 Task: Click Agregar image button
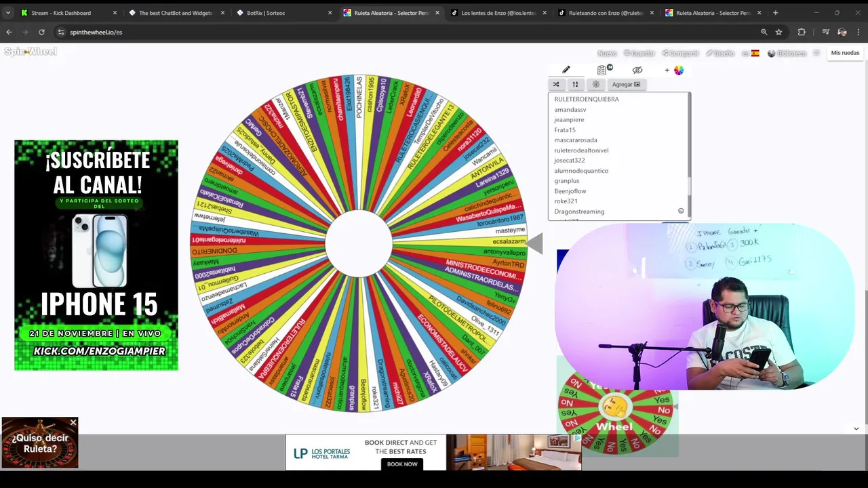pyautogui.click(x=626, y=84)
